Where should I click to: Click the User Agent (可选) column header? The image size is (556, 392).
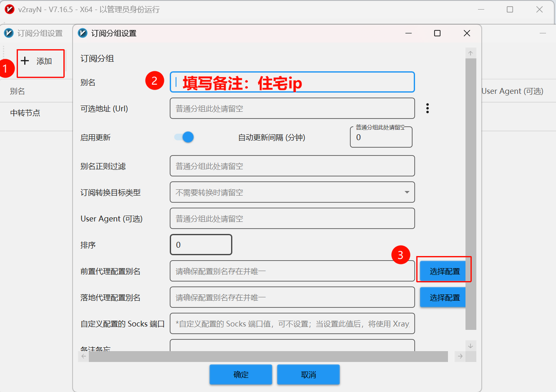(x=513, y=91)
